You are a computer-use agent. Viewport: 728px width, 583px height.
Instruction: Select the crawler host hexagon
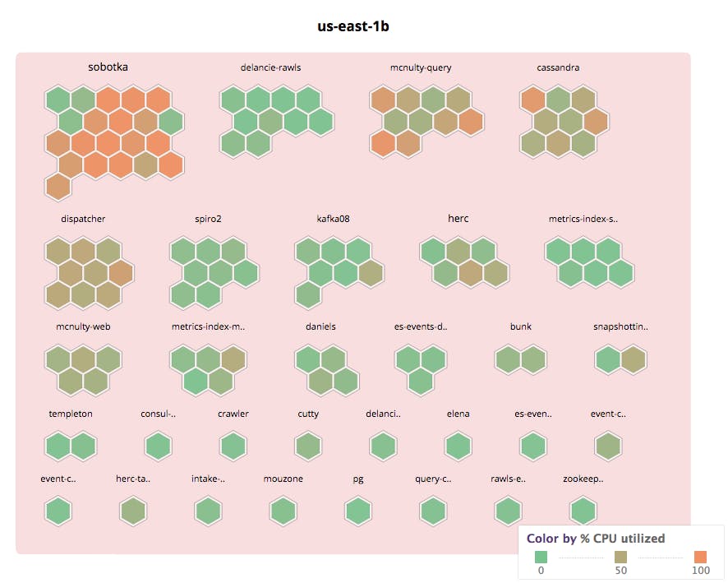click(x=233, y=447)
